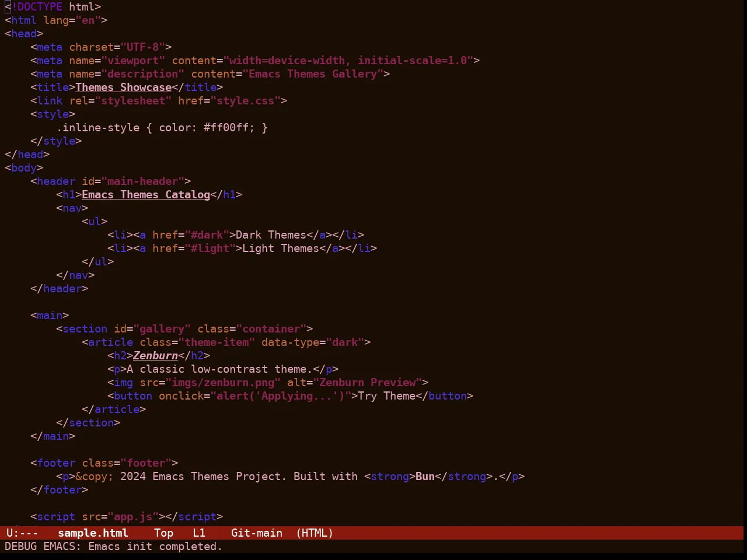This screenshot has width=747, height=560.
Task: Click the #ff00ff color value in style
Action: pyautogui.click(x=226, y=127)
